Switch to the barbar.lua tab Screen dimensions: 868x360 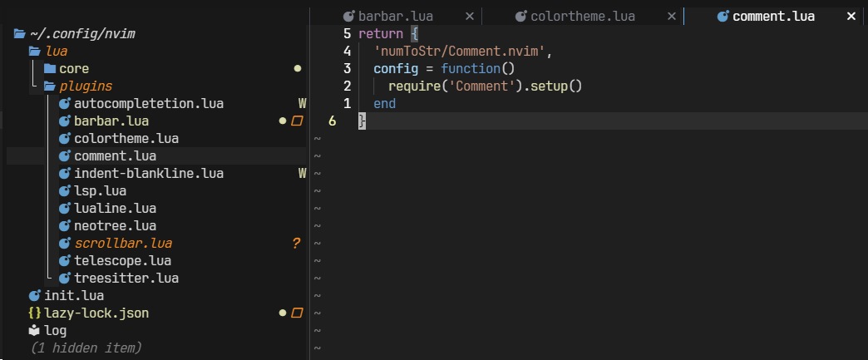[x=395, y=16]
